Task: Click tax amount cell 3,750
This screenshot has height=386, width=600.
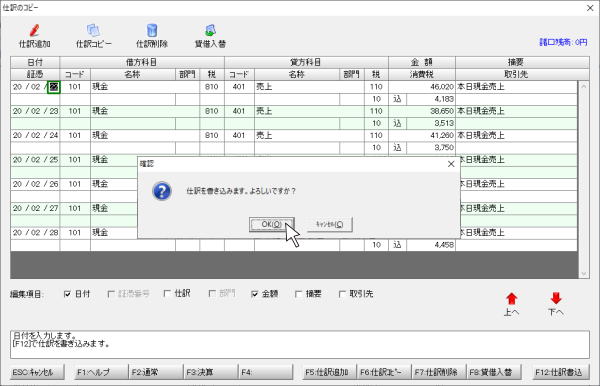Action: (430, 148)
